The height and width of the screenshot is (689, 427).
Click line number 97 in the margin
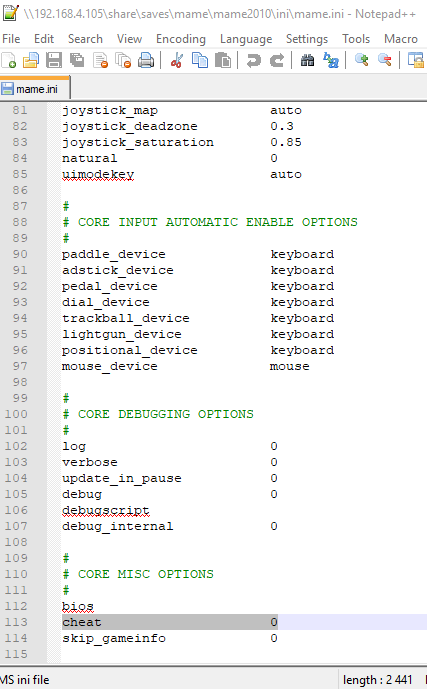(x=20, y=366)
